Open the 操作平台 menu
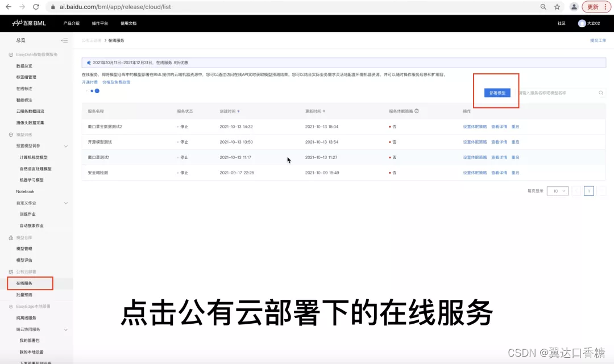614x364 pixels. [x=99, y=24]
